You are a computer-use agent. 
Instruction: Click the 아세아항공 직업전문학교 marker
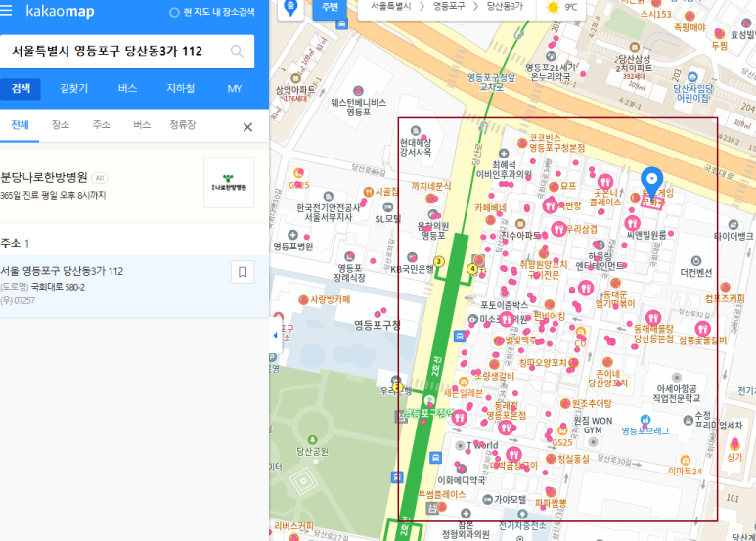[677, 377]
